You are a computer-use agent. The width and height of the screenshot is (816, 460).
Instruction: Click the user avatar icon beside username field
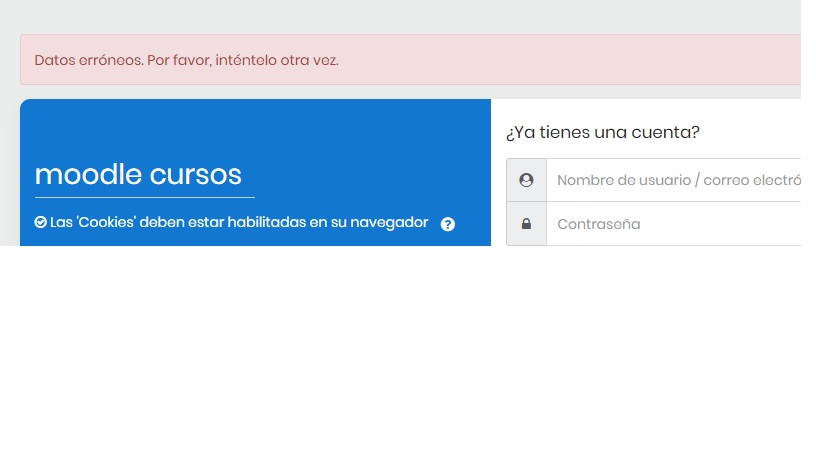[526, 180]
